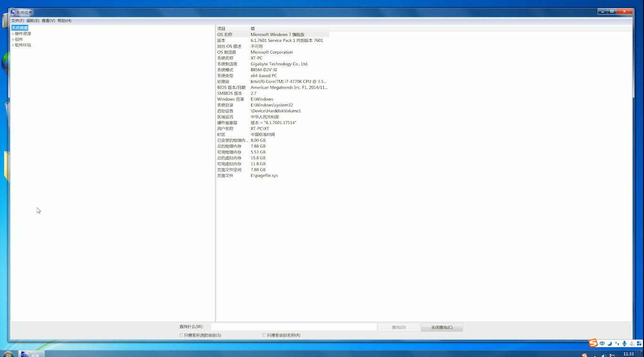Toggle the Sogou punctuation mode icon
The height and width of the screenshot is (357, 644).
coord(617,344)
